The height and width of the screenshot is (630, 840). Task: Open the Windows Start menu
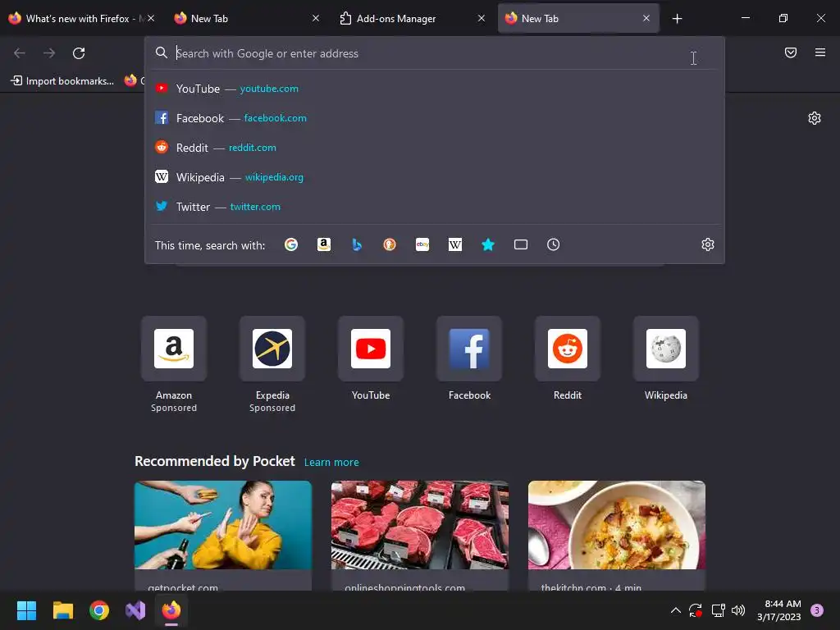pyautogui.click(x=26, y=610)
